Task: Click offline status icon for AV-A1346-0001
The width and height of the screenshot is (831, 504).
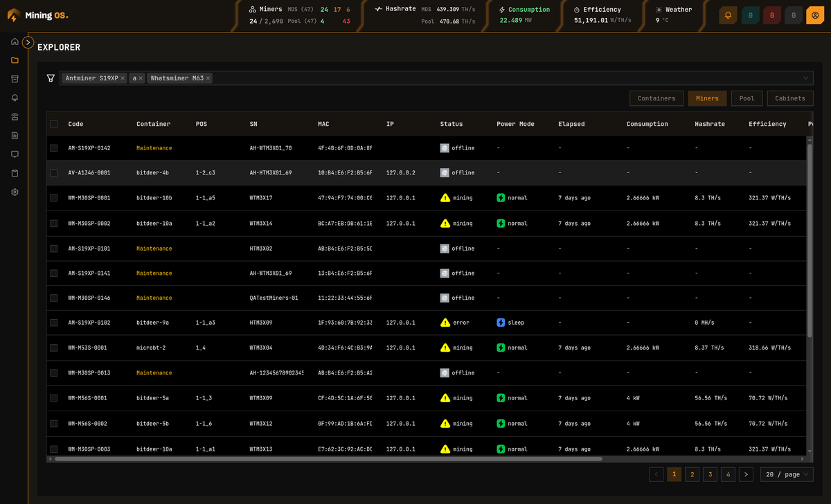Action: [445, 172]
